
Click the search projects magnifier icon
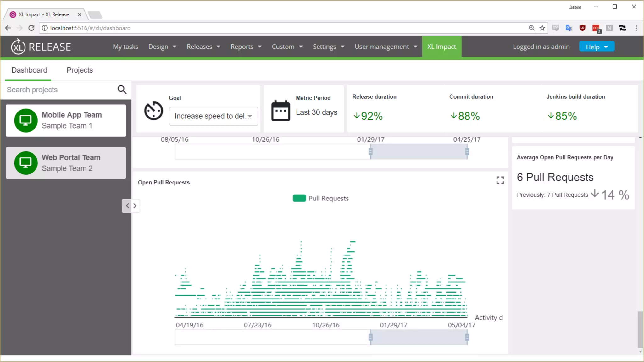(x=122, y=90)
